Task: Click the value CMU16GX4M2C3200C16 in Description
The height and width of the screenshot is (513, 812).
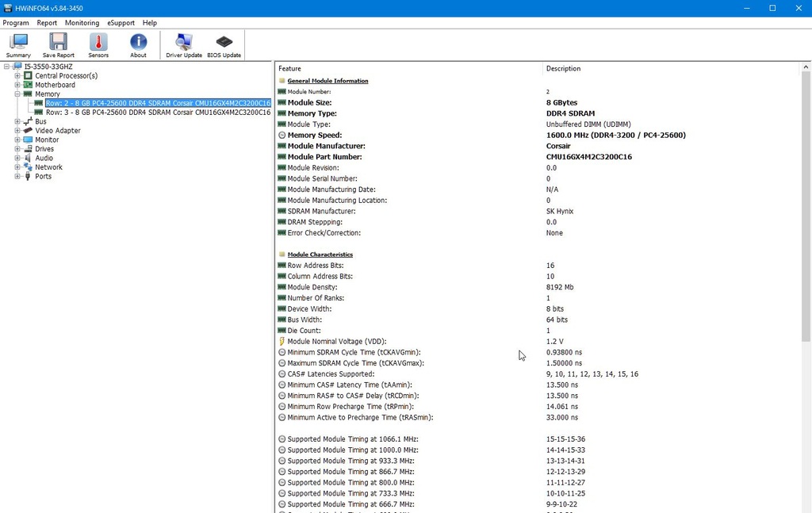Action: click(589, 157)
